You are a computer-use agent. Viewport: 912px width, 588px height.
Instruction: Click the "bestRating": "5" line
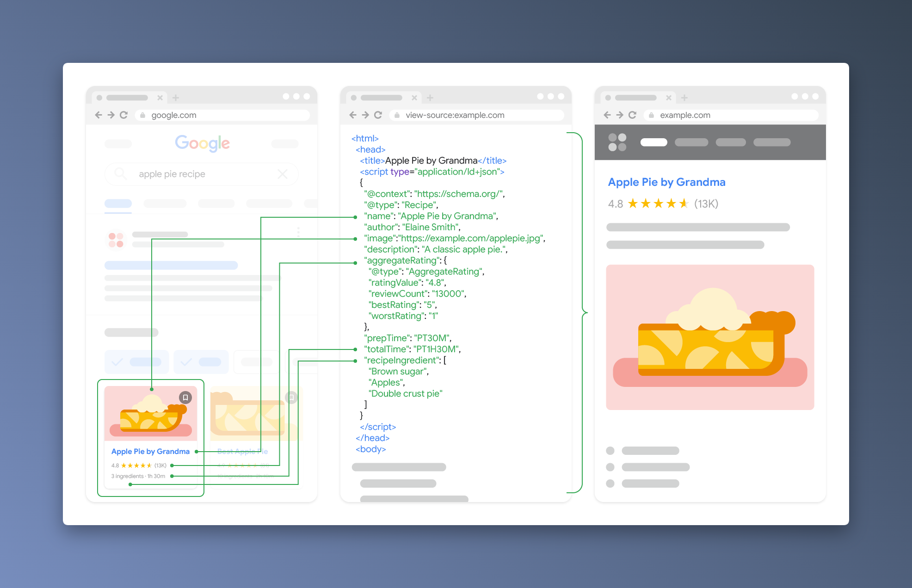[x=403, y=305]
